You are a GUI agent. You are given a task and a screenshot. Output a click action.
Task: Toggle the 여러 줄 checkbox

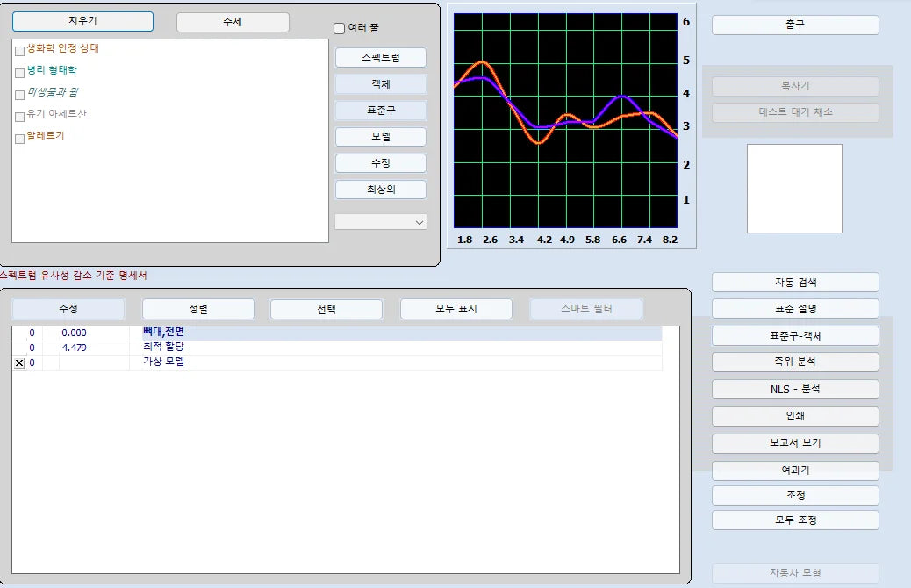coord(340,28)
